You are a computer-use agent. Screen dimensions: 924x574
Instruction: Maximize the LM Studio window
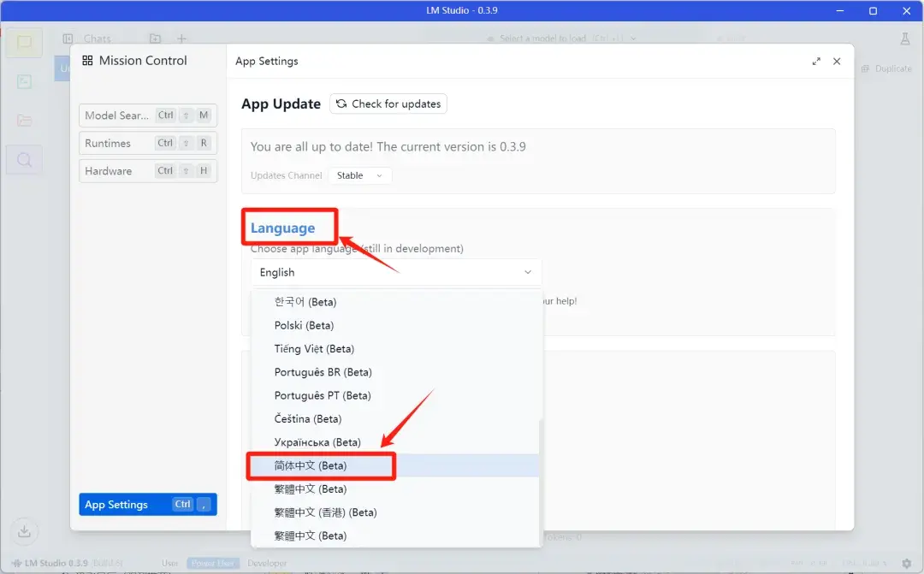(x=874, y=10)
